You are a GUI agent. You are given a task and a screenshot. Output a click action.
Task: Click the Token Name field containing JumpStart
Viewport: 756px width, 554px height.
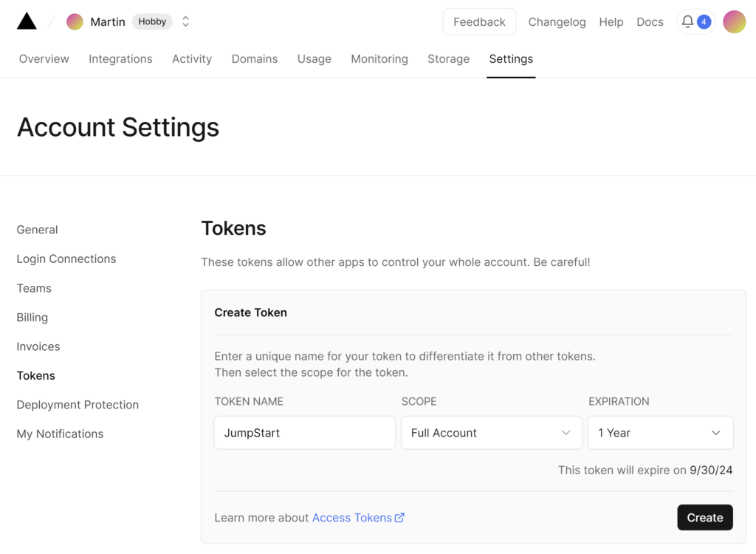pyautogui.click(x=304, y=432)
